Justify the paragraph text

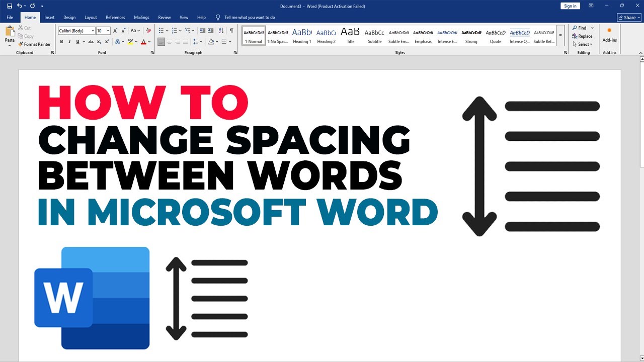(185, 42)
